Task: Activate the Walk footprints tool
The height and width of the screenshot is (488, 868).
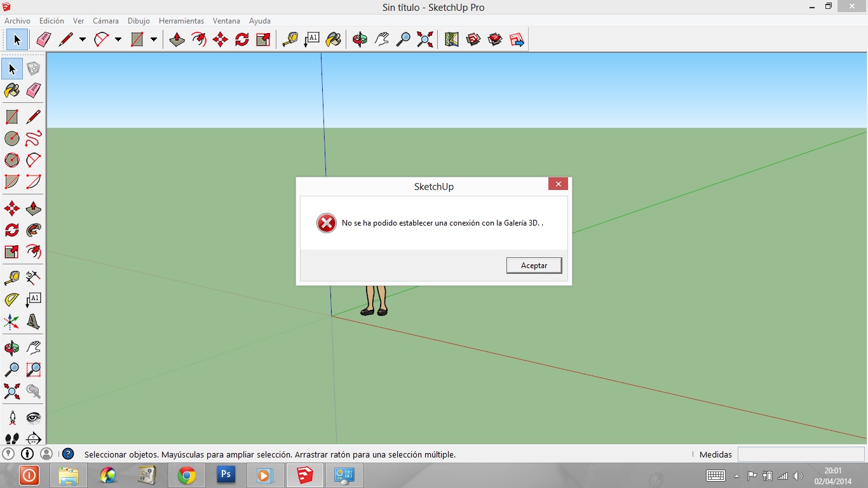Action: point(12,438)
